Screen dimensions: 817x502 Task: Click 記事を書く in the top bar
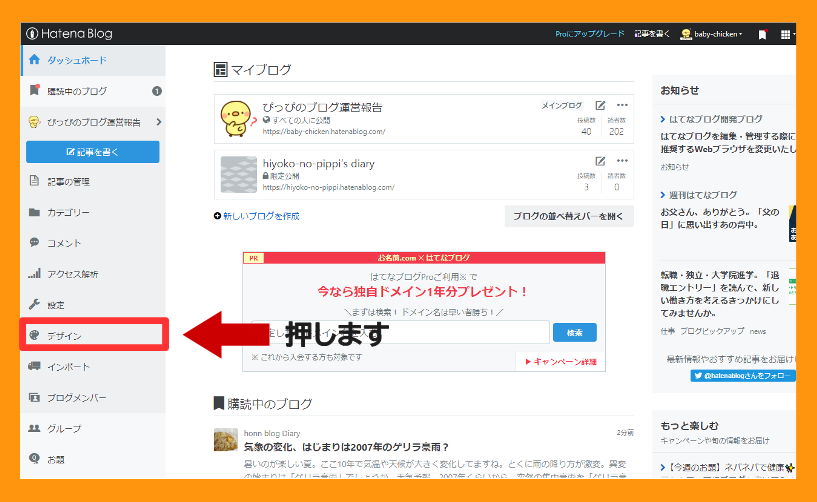652,34
